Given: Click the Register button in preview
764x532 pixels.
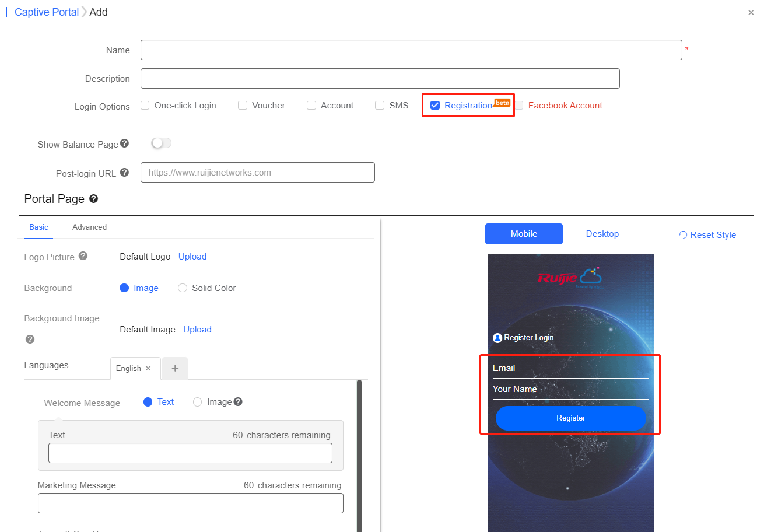Looking at the screenshot, I should pyautogui.click(x=571, y=418).
